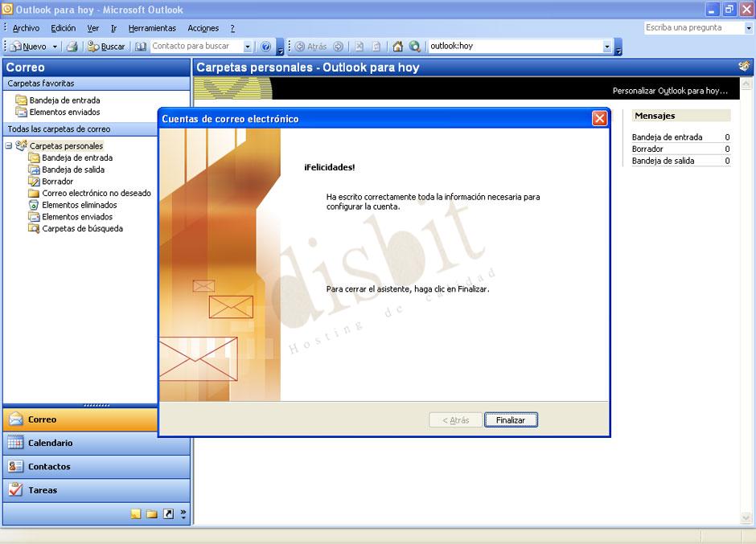The image size is (756, 544).
Task: Click the Print icon on the toolbar
Action: coord(72,46)
